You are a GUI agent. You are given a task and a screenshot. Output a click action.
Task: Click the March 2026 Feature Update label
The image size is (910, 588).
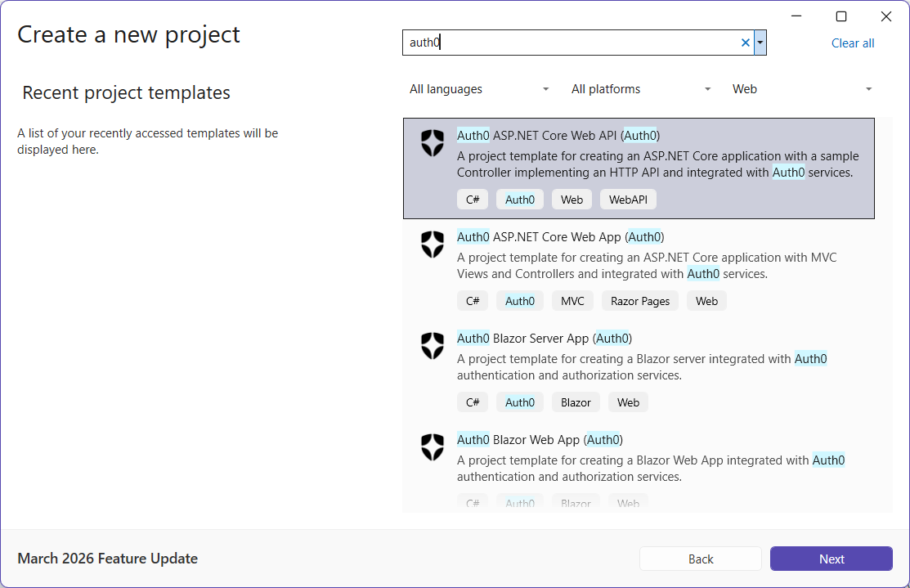click(107, 559)
